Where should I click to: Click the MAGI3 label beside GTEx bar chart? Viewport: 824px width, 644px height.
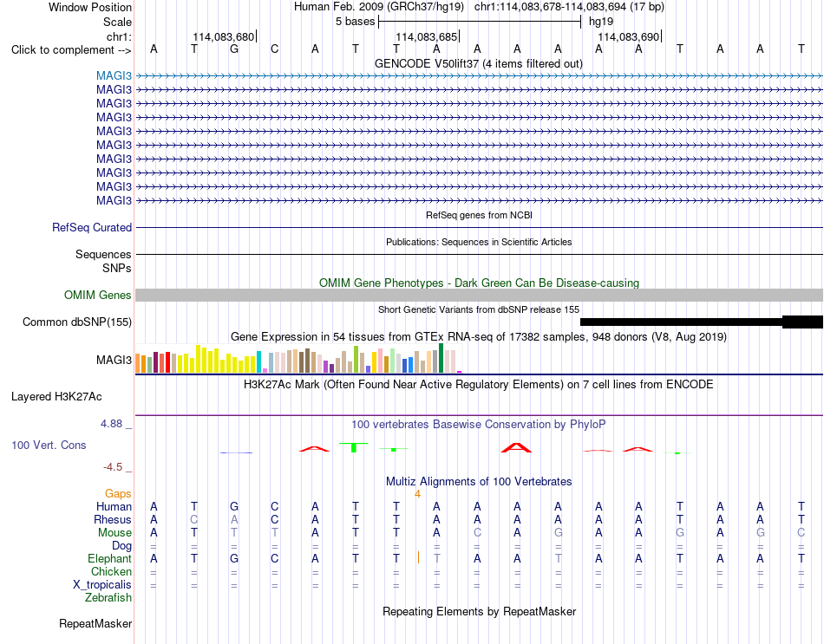click(x=114, y=361)
